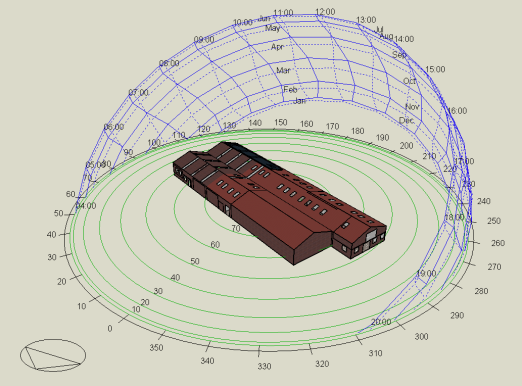This screenshot has height=386, width=522.
Task: Click the azimuth 190 label
Action: click(x=382, y=137)
